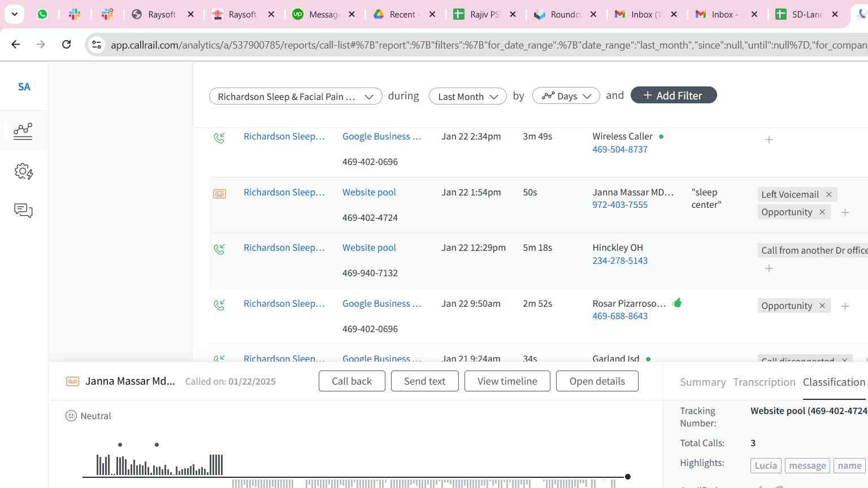Add tag plus icon in Rosar Pizarroso row
This screenshot has height=488, width=868.
(845, 306)
